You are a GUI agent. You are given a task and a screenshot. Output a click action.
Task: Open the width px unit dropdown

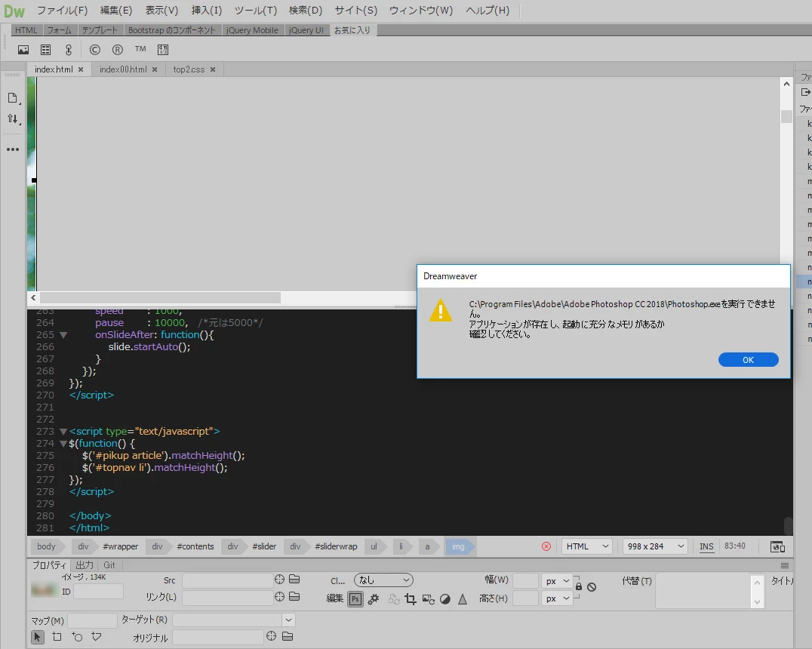[x=557, y=581]
